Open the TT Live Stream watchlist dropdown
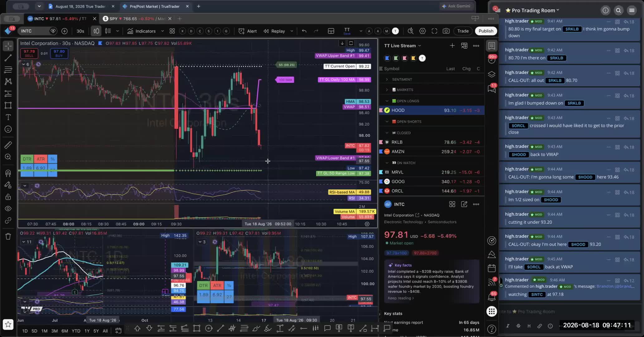The height and width of the screenshot is (337, 644). (x=403, y=46)
